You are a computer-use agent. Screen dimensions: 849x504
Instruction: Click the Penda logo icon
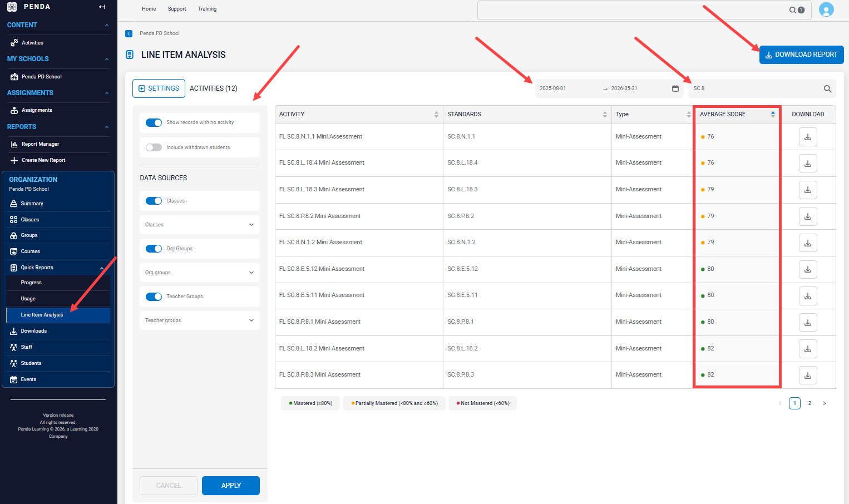[12, 7]
